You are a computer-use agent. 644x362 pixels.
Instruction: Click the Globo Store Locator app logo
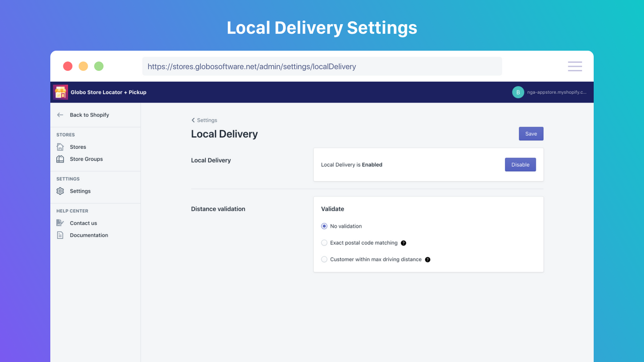(60, 92)
